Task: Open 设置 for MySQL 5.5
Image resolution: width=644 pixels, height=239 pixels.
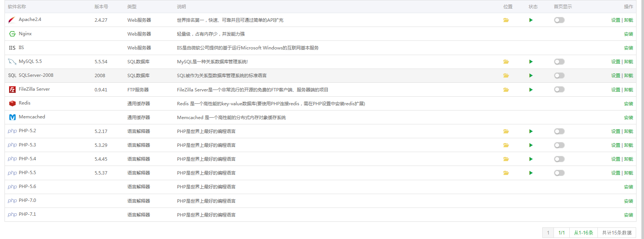Action: (x=615, y=62)
